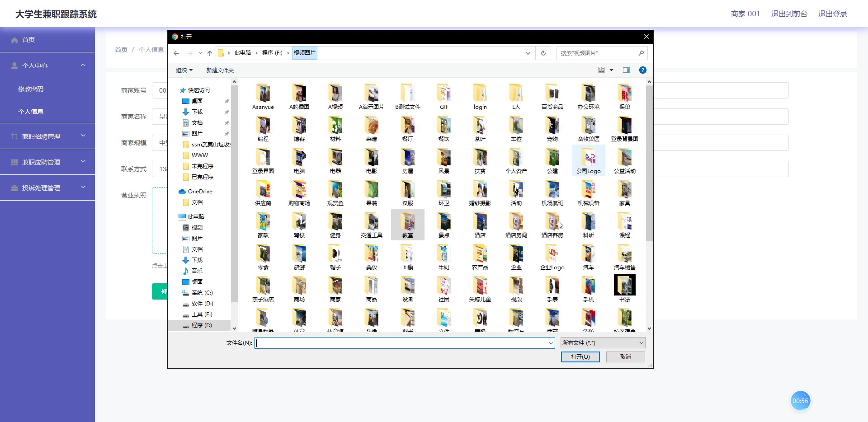Click 此电脑 in the address breadcrumb
The height and width of the screenshot is (422, 868).
(243, 53)
